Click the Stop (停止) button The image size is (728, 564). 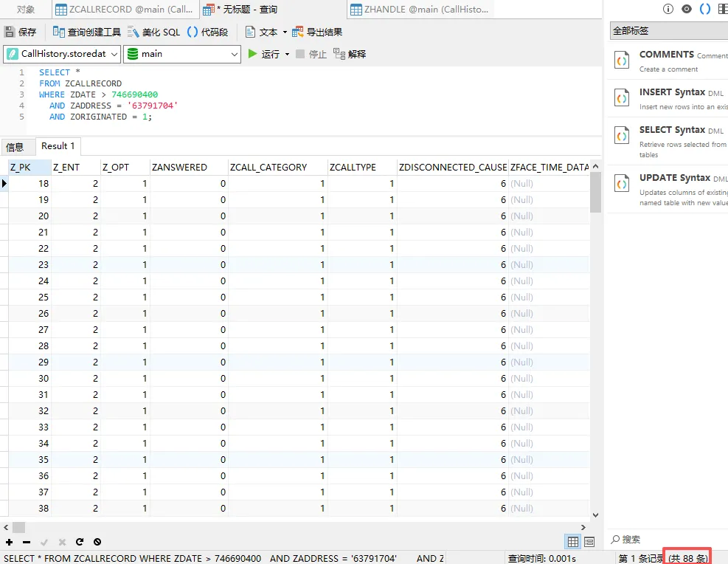[311, 54]
